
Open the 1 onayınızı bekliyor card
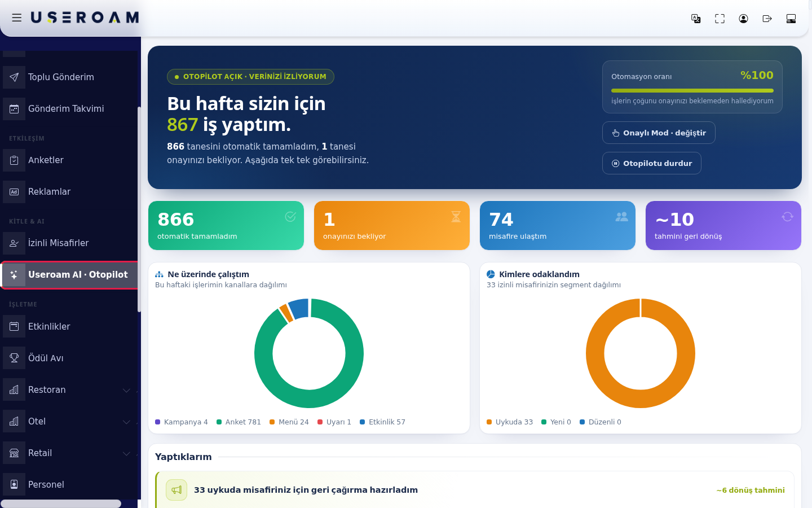click(x=392, y=226)
